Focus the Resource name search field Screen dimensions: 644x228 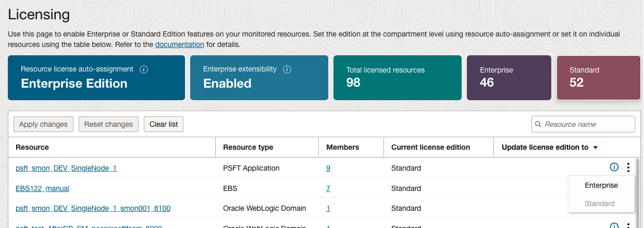587,124
